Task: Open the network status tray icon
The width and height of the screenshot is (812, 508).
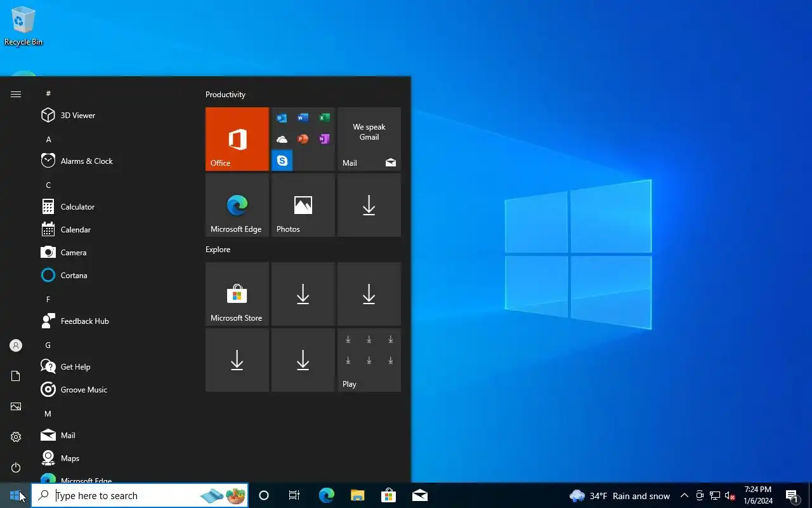Action: coord(715,496)
